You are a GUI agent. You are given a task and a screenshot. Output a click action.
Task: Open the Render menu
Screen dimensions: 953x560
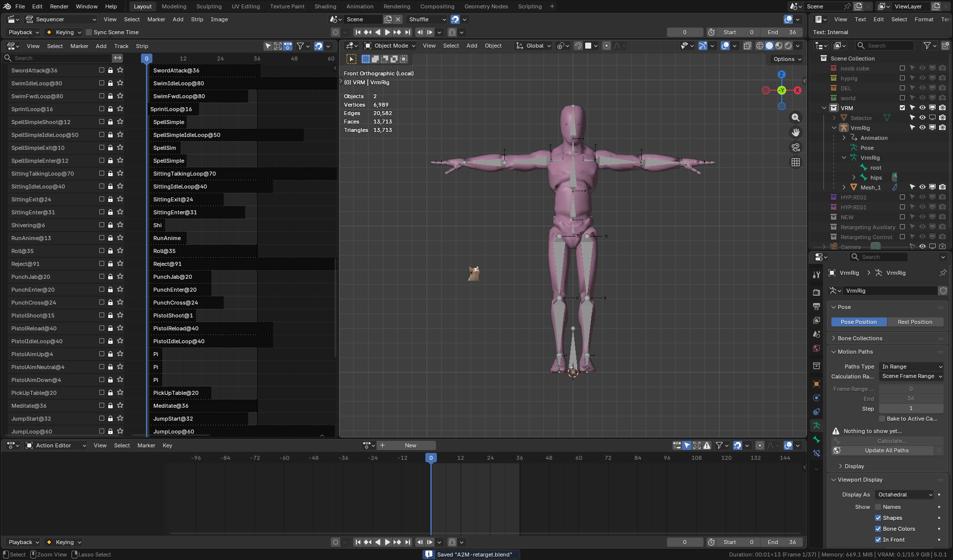[59, 6]
